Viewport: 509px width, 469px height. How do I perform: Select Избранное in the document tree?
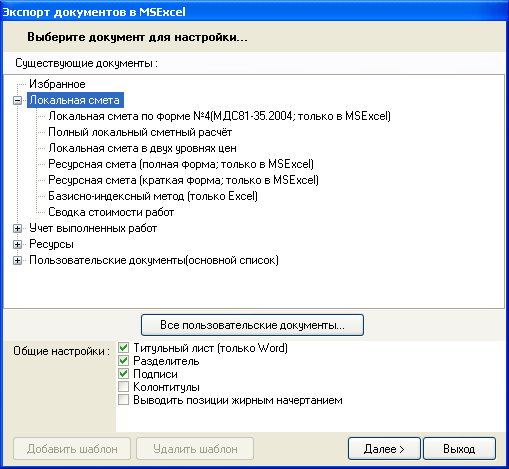(x=57, y=84)
